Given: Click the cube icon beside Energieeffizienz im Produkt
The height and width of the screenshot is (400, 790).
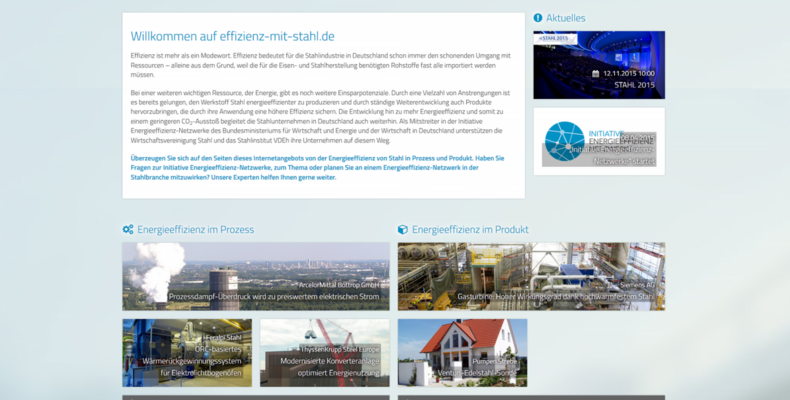Looking at the screenshot, I should (403, 230).
